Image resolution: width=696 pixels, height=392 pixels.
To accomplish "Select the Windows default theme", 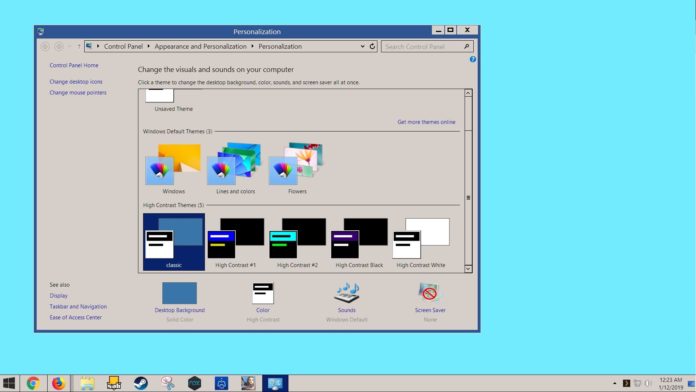I will [173, 168].
